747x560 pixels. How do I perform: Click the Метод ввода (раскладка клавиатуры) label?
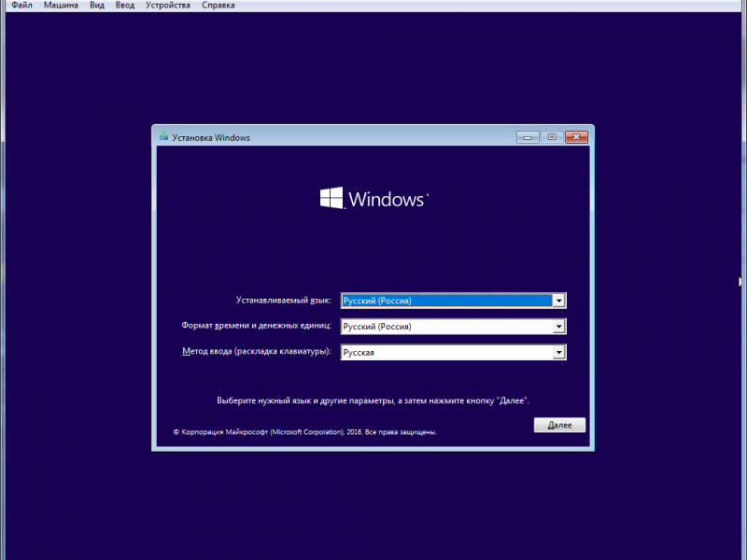256,352
